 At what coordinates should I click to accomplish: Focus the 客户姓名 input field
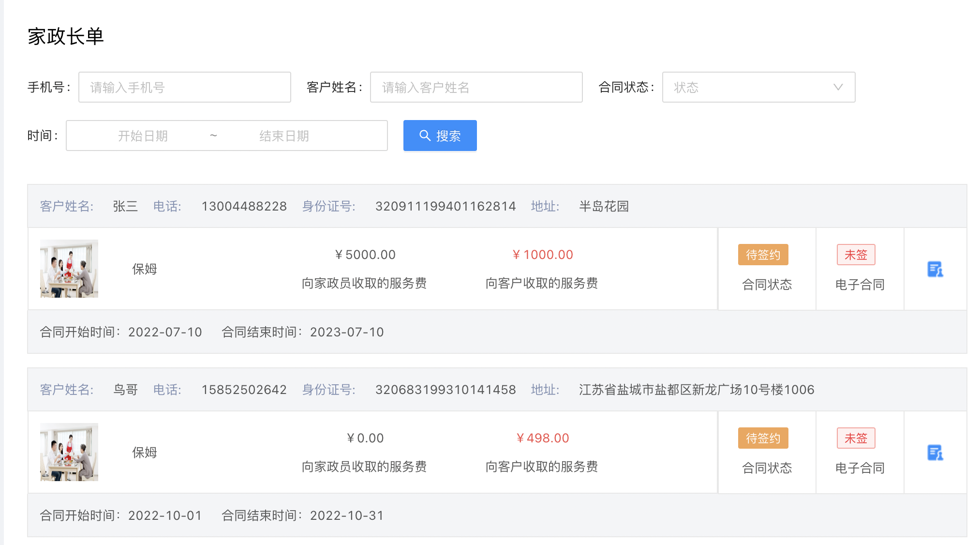(475, 87)
